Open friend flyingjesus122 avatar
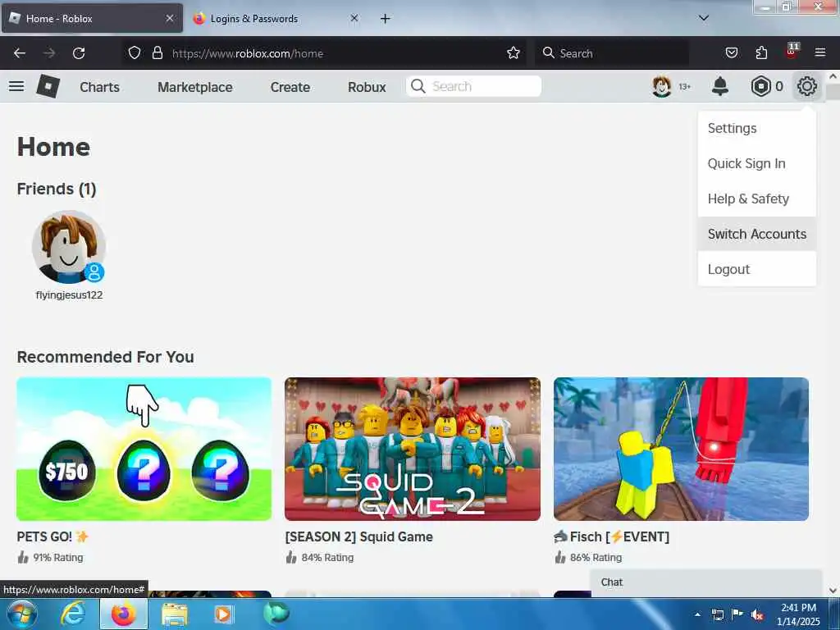 click(x=69, y=246)
